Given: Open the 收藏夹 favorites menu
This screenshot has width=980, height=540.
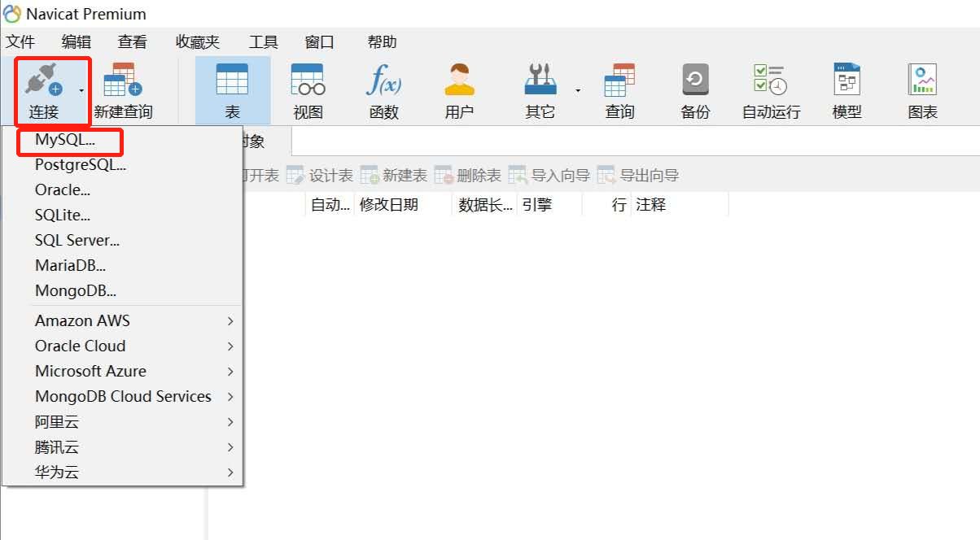Looking at the screenshot, I should [x=198, y=42].
